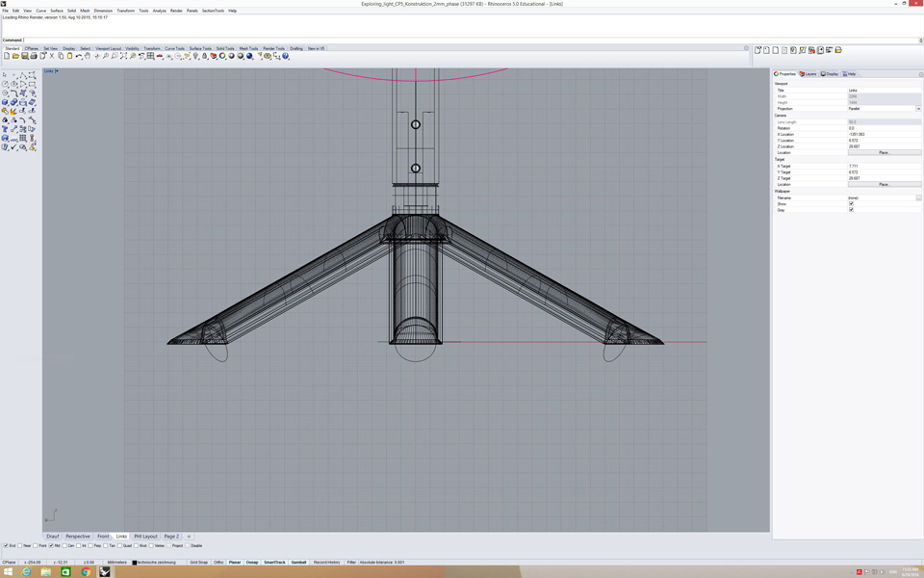Add a new layout with plus tab
924x578 pixels.
tap(189, 537)
